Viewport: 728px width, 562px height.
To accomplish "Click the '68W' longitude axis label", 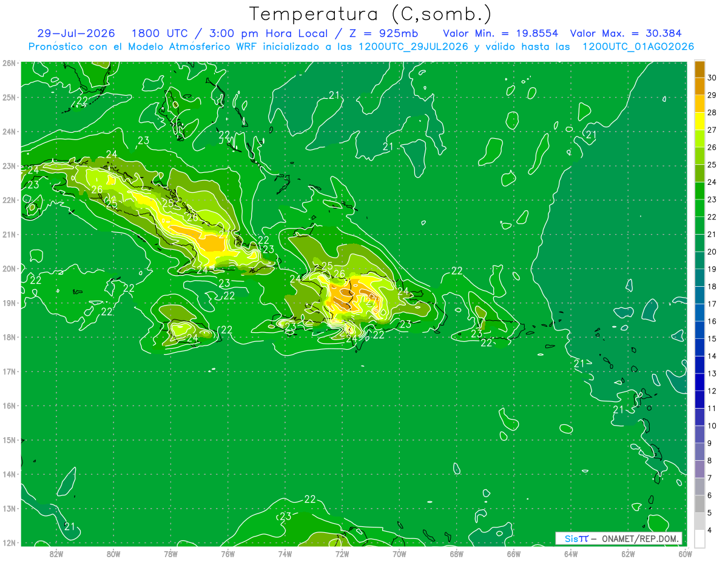I will [456, 553].
